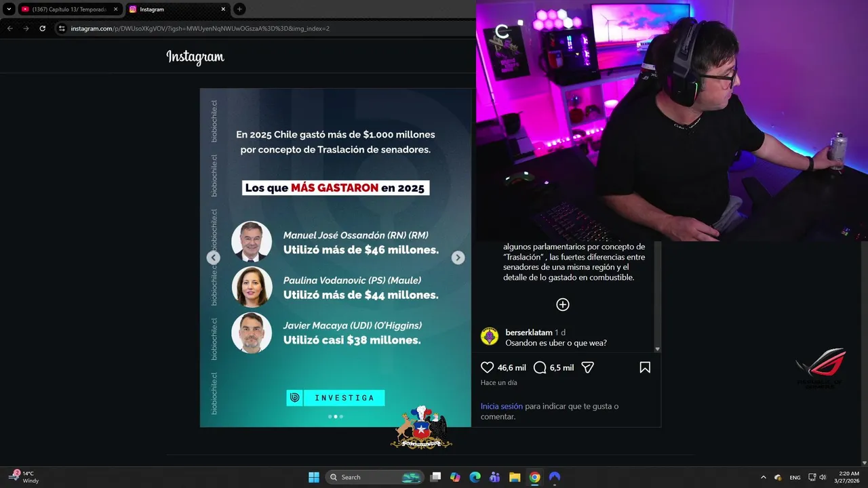The width and height of the screenshot is (868, 488).
Task: Go to next carousel image arrow
Action: pos(458,258)
